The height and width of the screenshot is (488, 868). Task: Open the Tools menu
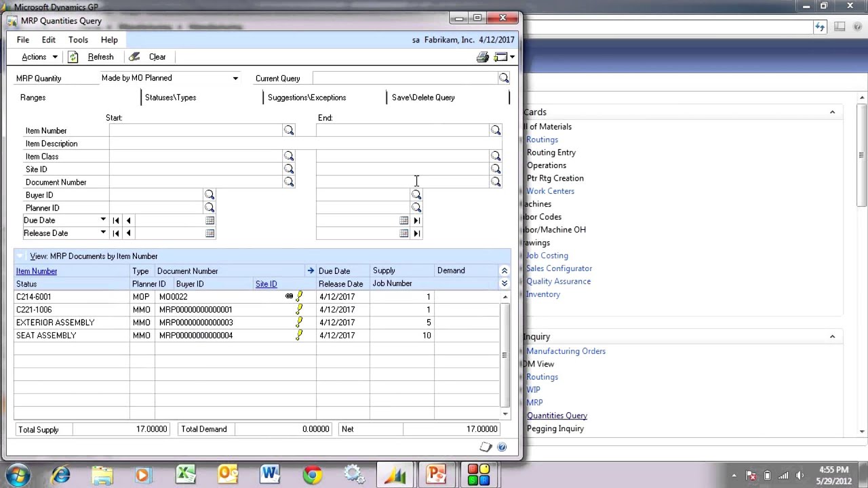coord(78,40)
